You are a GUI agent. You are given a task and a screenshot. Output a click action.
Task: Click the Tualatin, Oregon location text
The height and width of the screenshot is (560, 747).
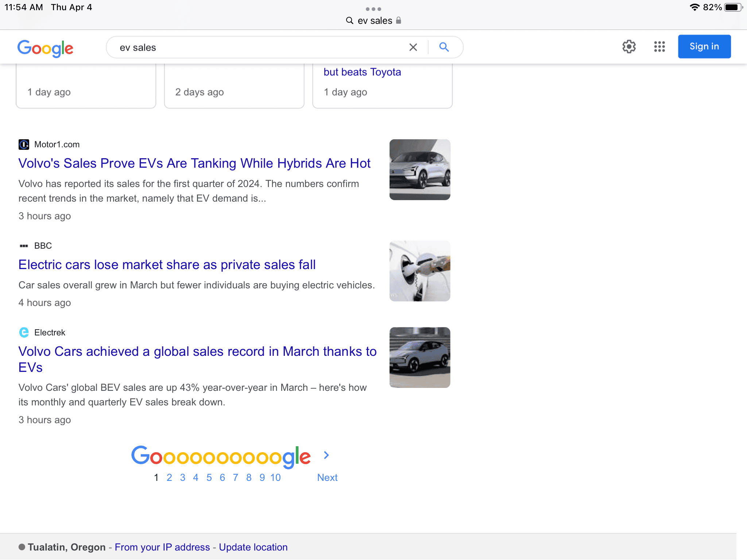pyautogui.click(x=67, y=547)
